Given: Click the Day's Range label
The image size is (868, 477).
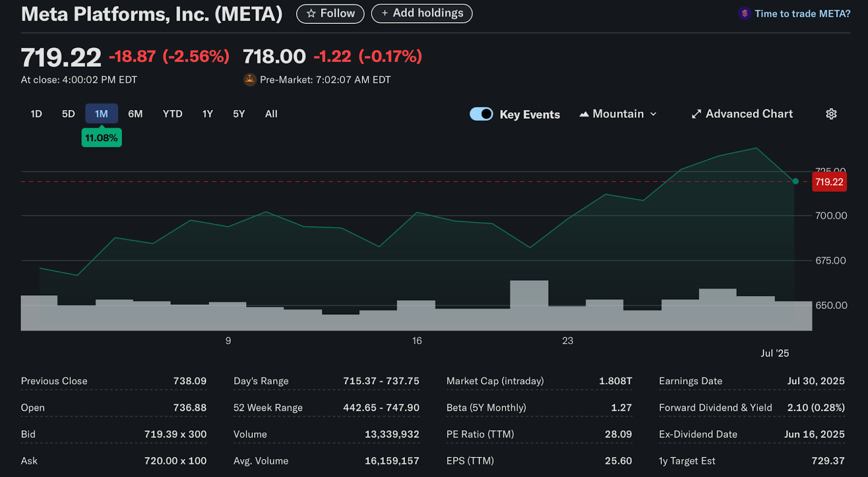Looking at the screenshot, I should 261,381.
